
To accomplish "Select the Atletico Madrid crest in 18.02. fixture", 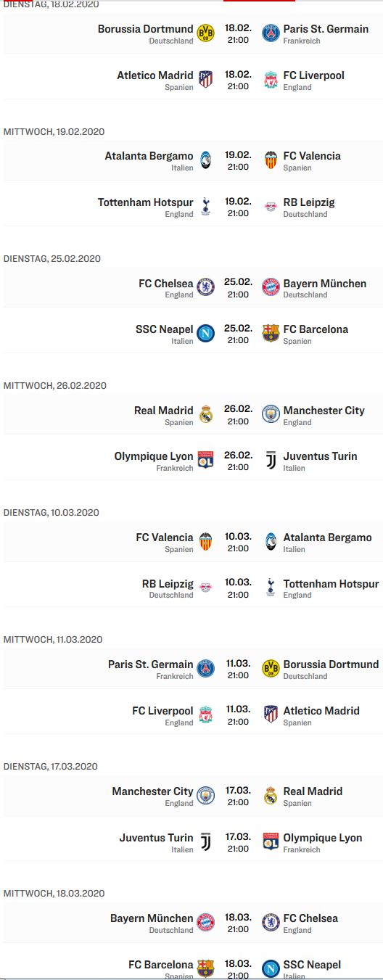I will click(x=206, y=79).
